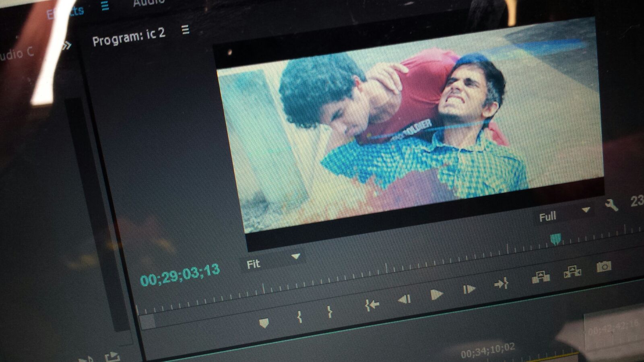Open the Program: ic 2 panel menu
Image resolution: width=644 pixels, height=362 pixels.
tap(185, 29)
